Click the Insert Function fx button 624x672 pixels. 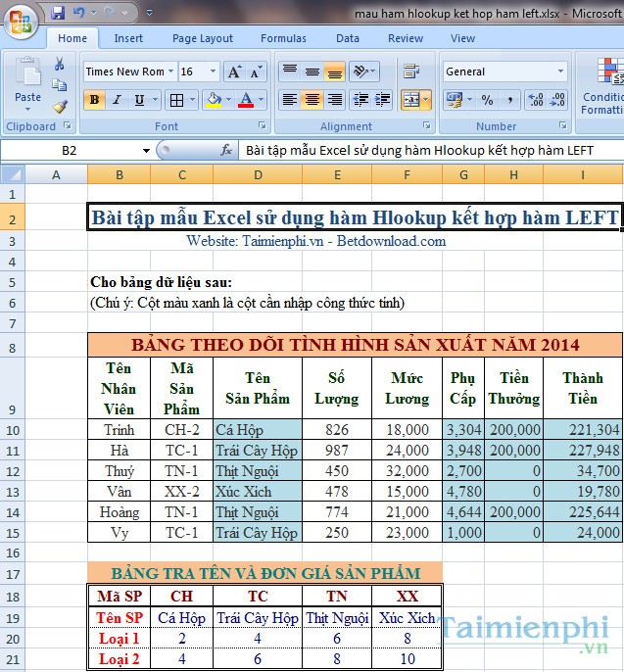click(226, 150)
